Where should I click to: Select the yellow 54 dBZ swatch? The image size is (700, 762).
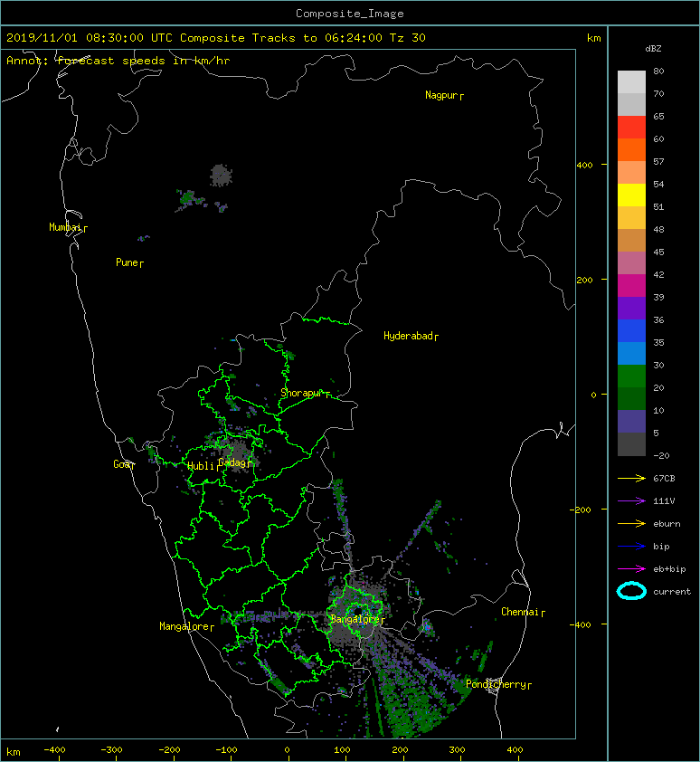pos(631,195)
